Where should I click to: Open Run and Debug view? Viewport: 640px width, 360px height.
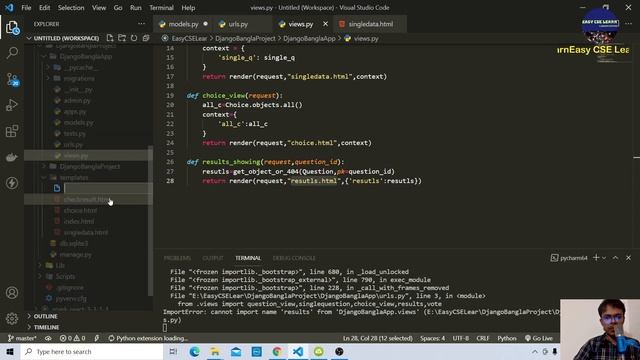12,105
